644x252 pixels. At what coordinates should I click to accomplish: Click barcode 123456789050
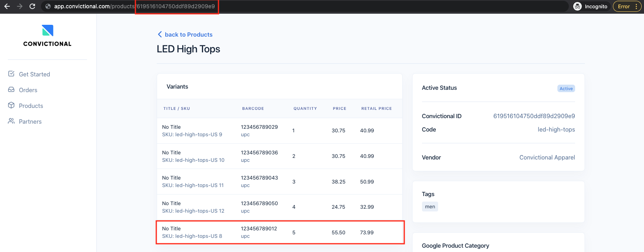(259, 203)
